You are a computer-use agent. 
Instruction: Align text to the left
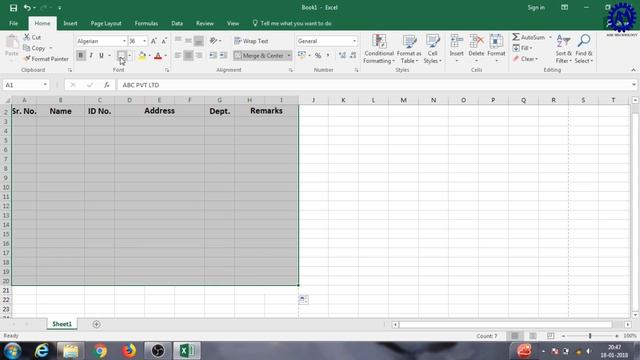click(x=178, y=55)
